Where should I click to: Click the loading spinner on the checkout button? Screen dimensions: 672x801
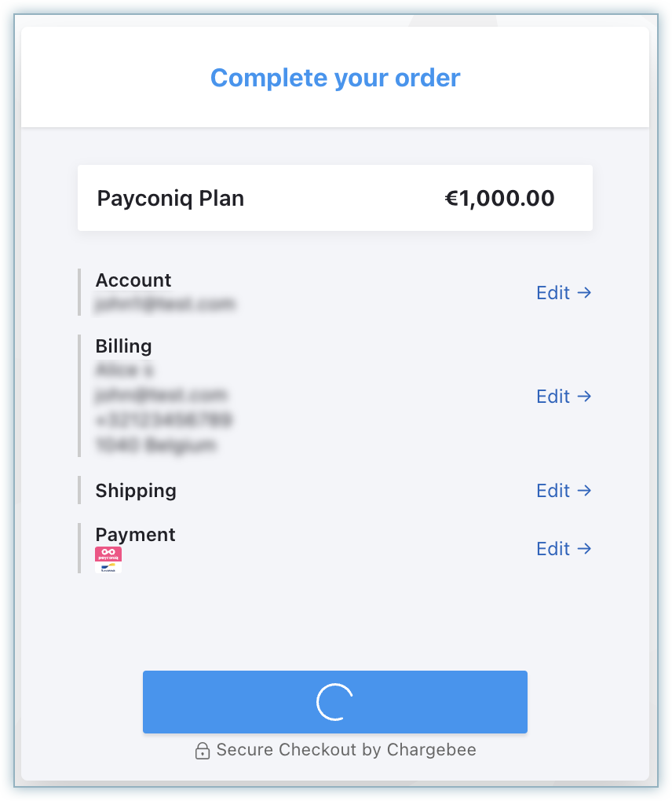[x=334, y=702]
